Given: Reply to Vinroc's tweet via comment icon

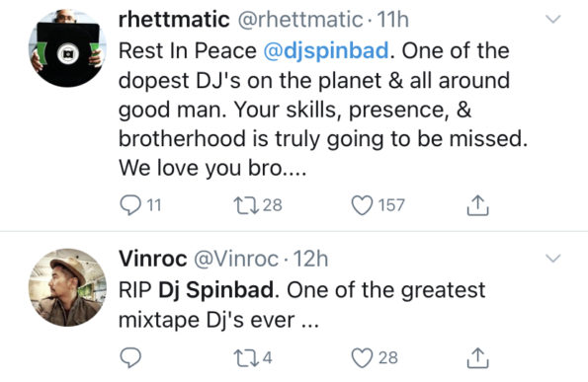Looking at the screenshot, I should pyautogui.click(x=130, y=357).
